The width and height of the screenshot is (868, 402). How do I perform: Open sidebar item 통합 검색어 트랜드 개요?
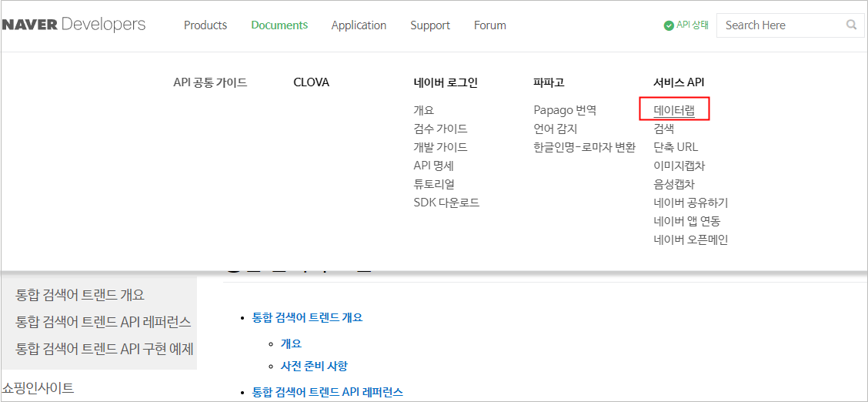point(80,295)
